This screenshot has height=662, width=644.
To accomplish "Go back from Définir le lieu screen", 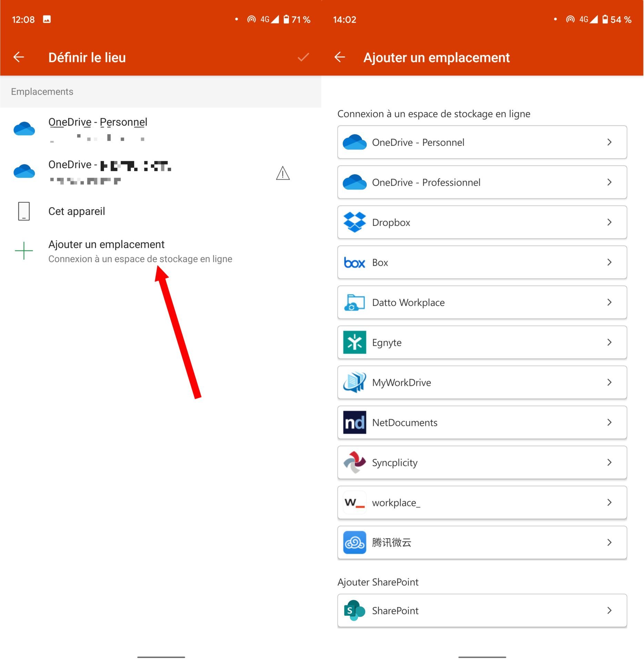I will pos(19,57).
